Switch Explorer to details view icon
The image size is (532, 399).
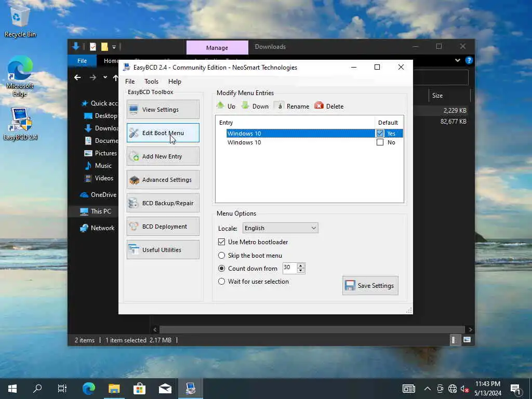coord(454,340)
